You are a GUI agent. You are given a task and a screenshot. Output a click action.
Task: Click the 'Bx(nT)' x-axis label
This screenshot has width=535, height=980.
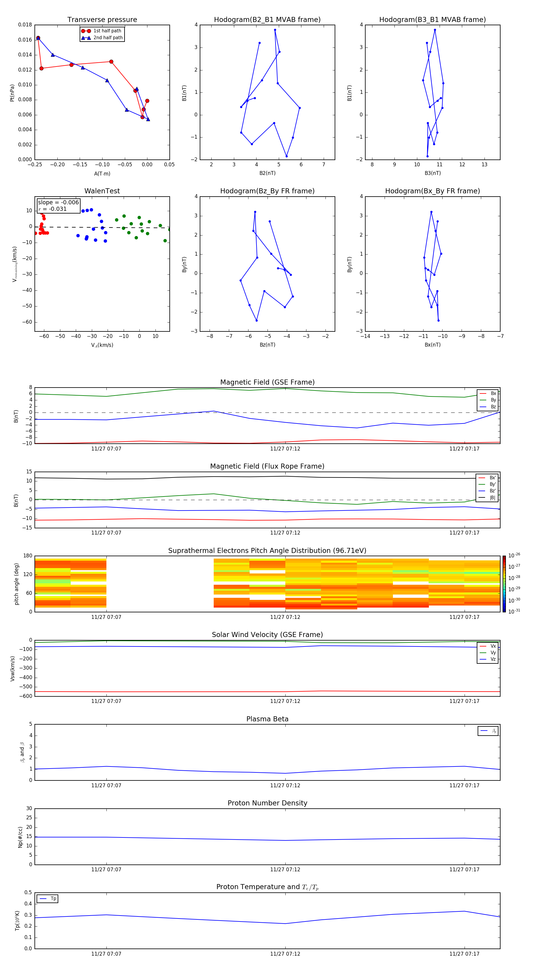coord(432,345)
